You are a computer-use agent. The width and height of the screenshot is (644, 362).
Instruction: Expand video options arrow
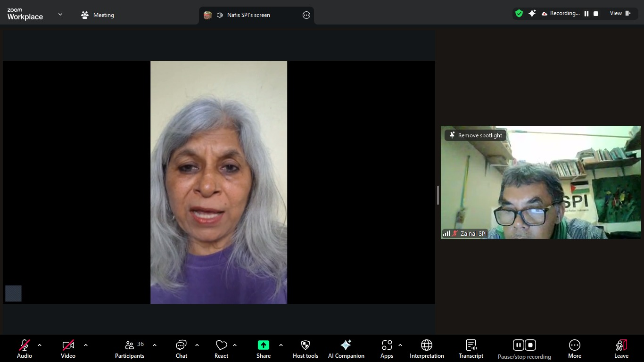coord(86,345)
